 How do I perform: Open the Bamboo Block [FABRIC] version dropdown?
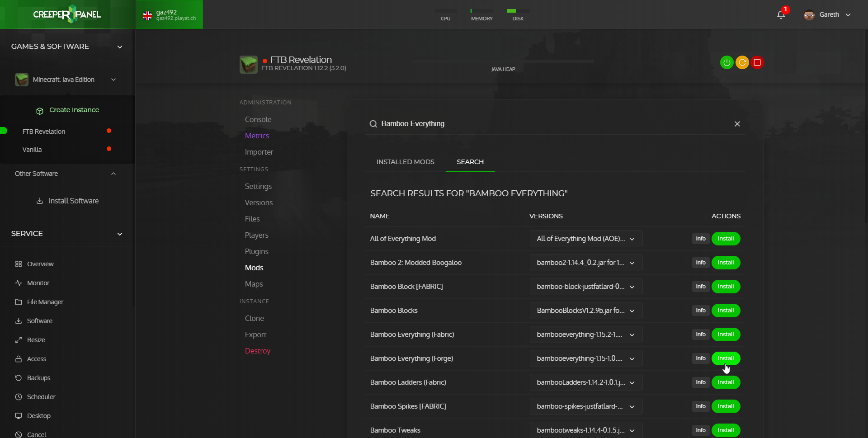click(x=586, y=287)
